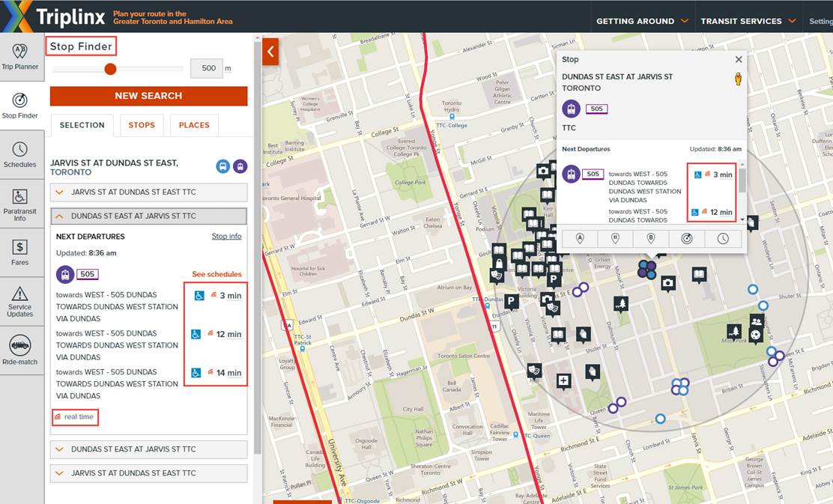
Task: Click the 500 m radius input field
Action: click(x=207, y=68)
